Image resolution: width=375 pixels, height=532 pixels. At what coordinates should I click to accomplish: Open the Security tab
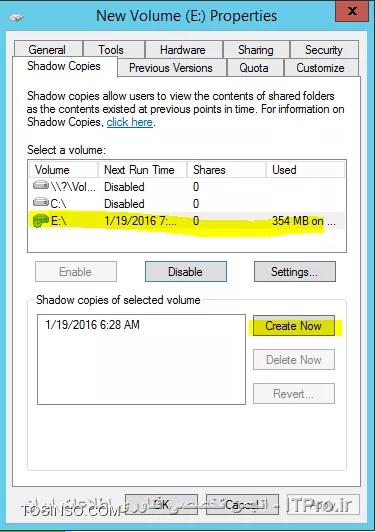point(324,50)
